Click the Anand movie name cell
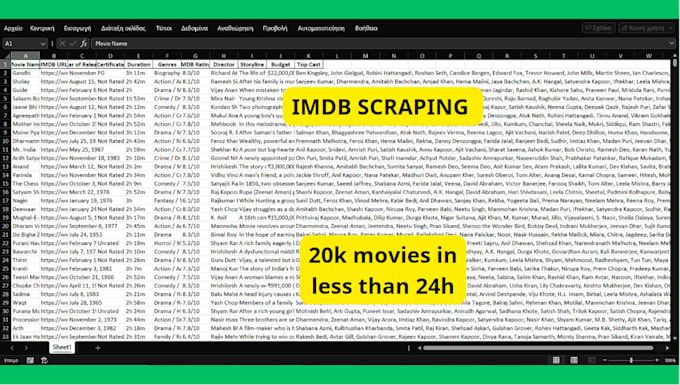 pyautogui.click(x=25, y=166)
